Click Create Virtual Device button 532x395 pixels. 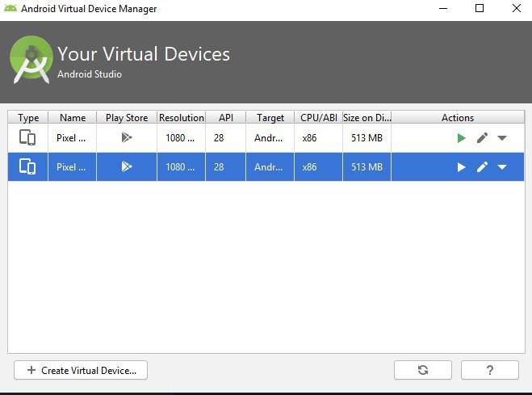[81, 370]
